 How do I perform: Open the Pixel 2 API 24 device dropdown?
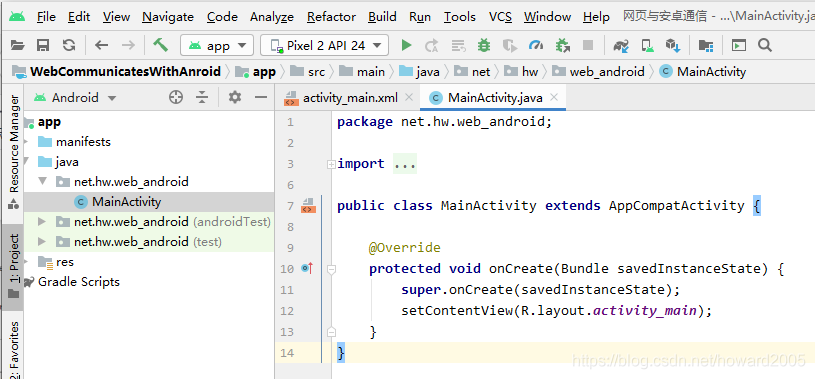pyautogui.click(x=324, y=46)
